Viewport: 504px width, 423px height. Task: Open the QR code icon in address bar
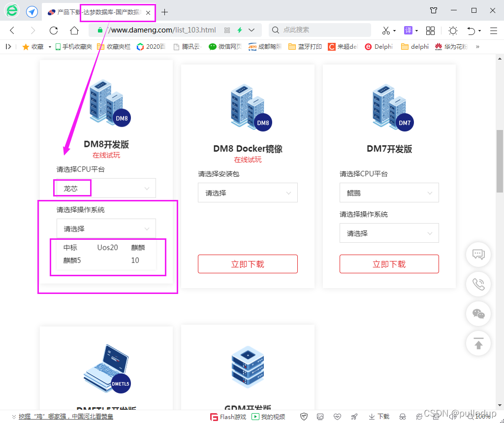point(227,30)
